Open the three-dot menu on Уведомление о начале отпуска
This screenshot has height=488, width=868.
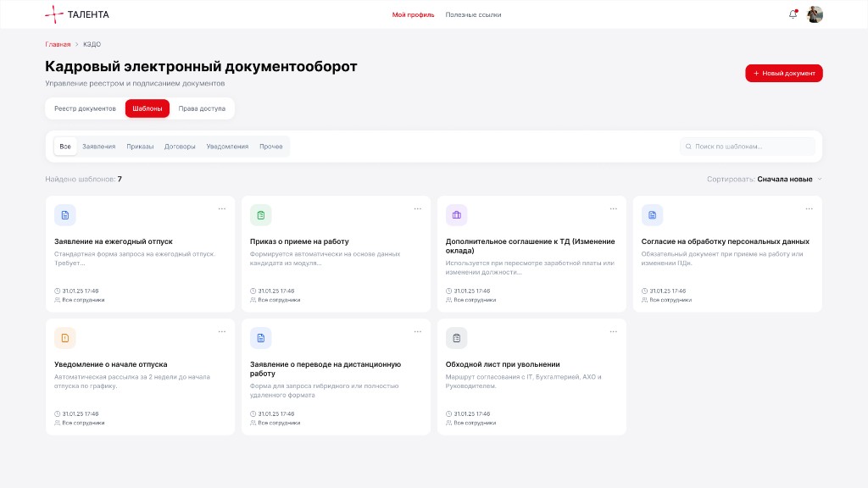point(222,331)
